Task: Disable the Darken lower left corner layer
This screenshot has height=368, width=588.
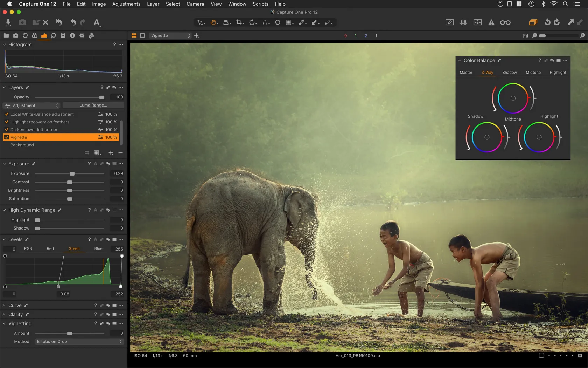Action: click(x=7, y=130)
